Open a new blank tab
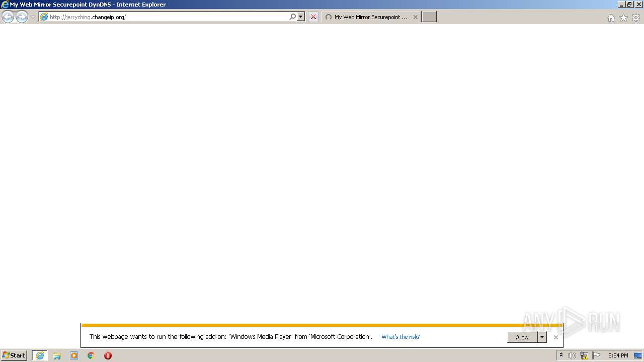 [429, 17]
